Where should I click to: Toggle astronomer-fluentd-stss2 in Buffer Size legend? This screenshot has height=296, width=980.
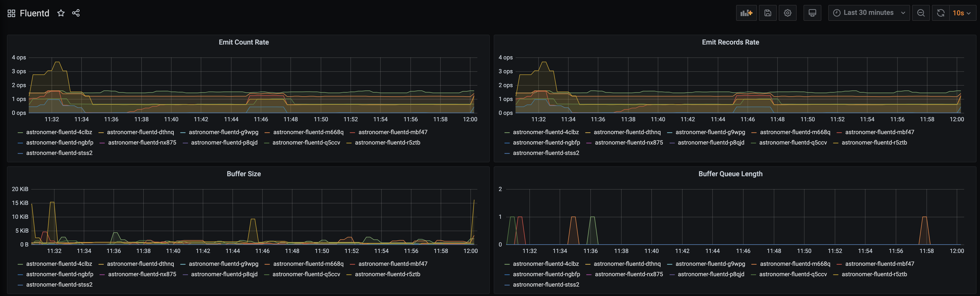tap(59, 284)
